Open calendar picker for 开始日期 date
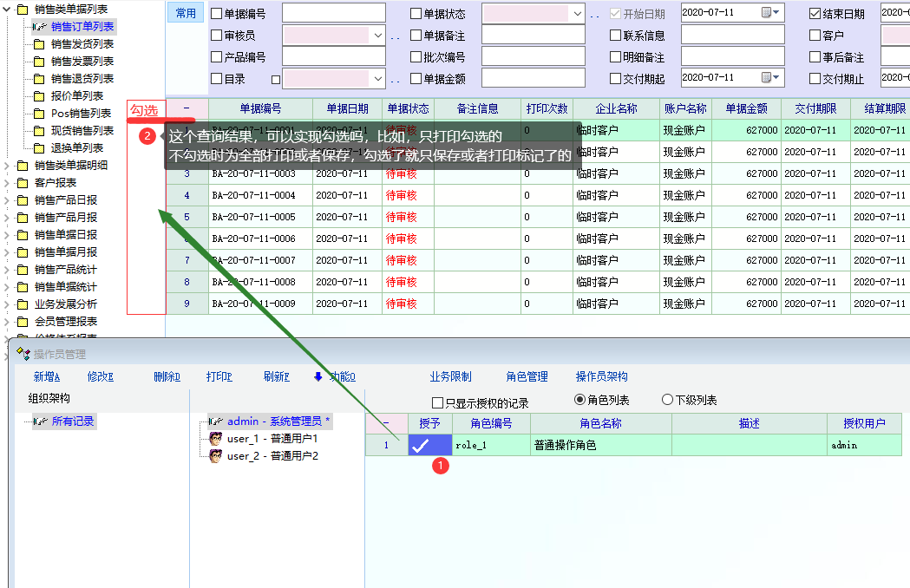The height and width of the screenshot is (588, 910). pos(767,13)
